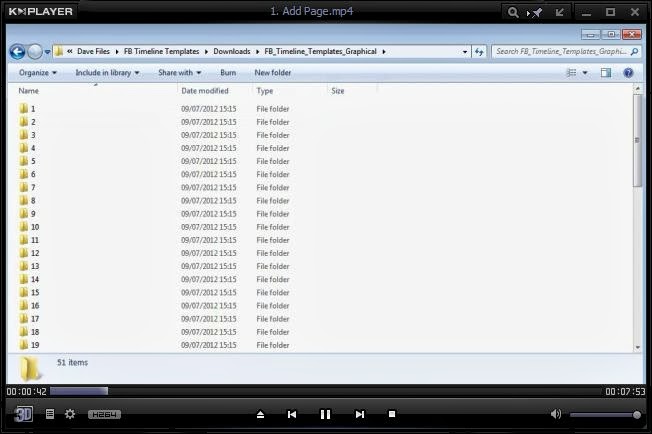652x434 pixels.
Task: Click the KMPlayer search magnifier icon
Action: [513, 12]
